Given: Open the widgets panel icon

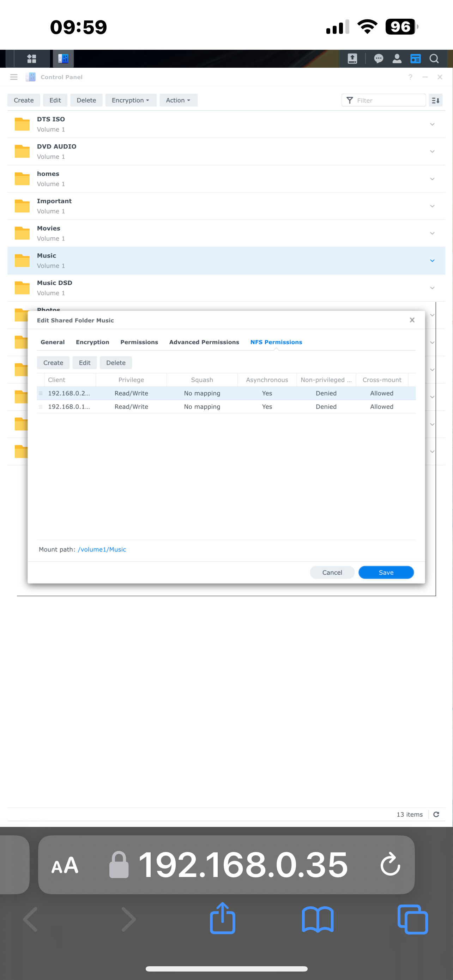Looking at the screenshot, I should coord(415,59).
